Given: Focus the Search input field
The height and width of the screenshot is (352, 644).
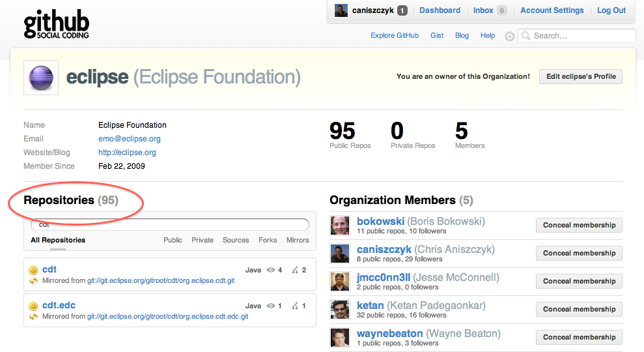Looking at the screenshot, I should tap(577, 36).
